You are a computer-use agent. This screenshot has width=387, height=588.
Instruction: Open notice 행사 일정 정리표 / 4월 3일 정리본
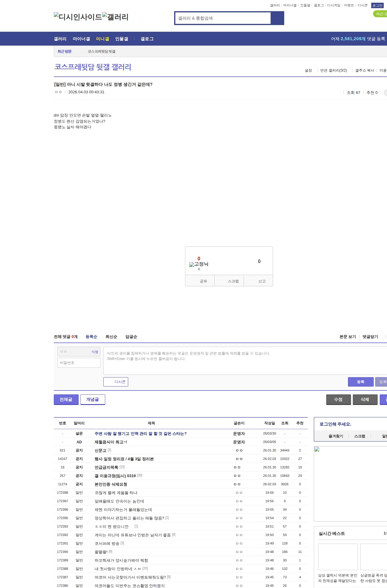click(x=124, y=459)
